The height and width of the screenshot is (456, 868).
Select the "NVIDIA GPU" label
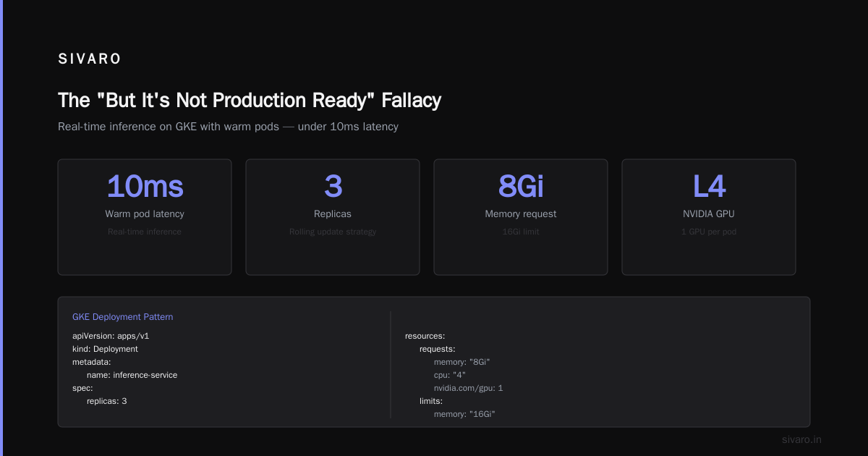(x=709, y=214)
